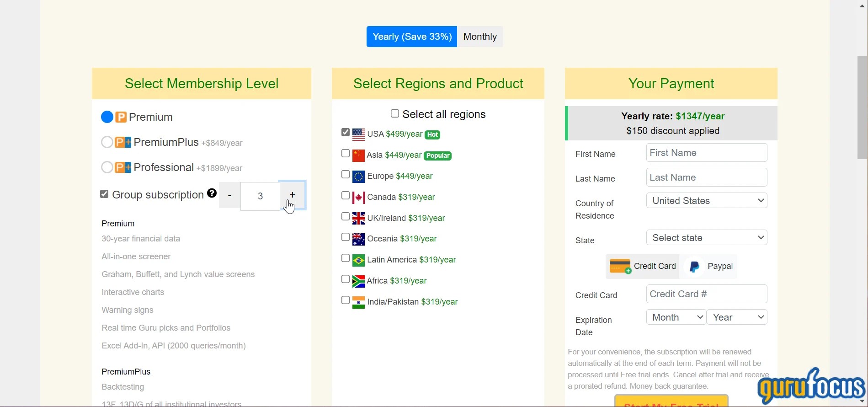Screen dimensions: 868x407
Task: Click the Last Name input field
Action: point(707,177)
